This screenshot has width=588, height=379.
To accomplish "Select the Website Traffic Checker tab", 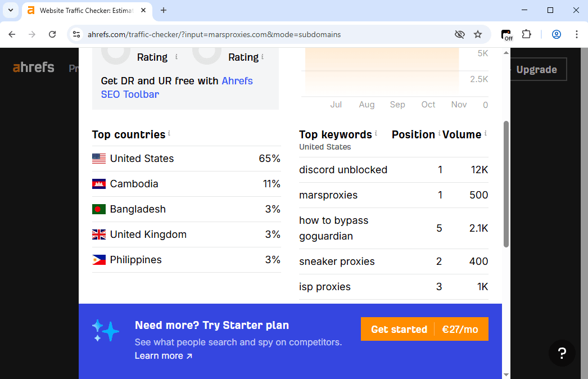I will tap(84, 10).
